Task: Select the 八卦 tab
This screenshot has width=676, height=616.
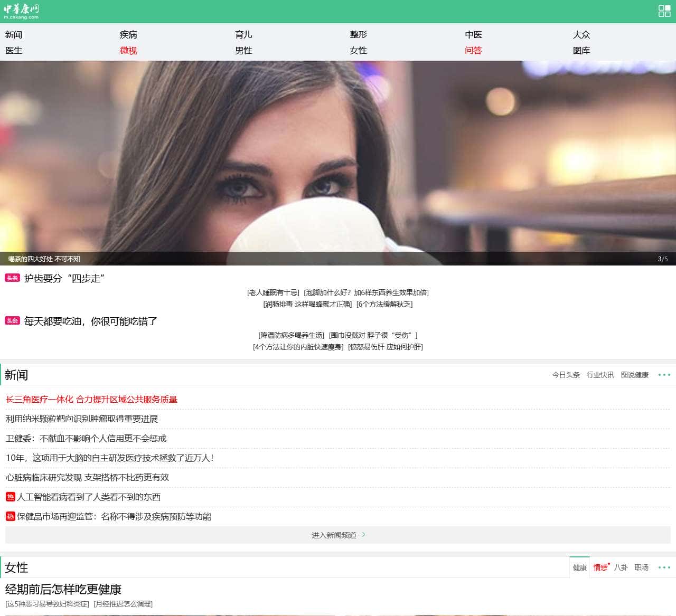Action: pos(621,567)
